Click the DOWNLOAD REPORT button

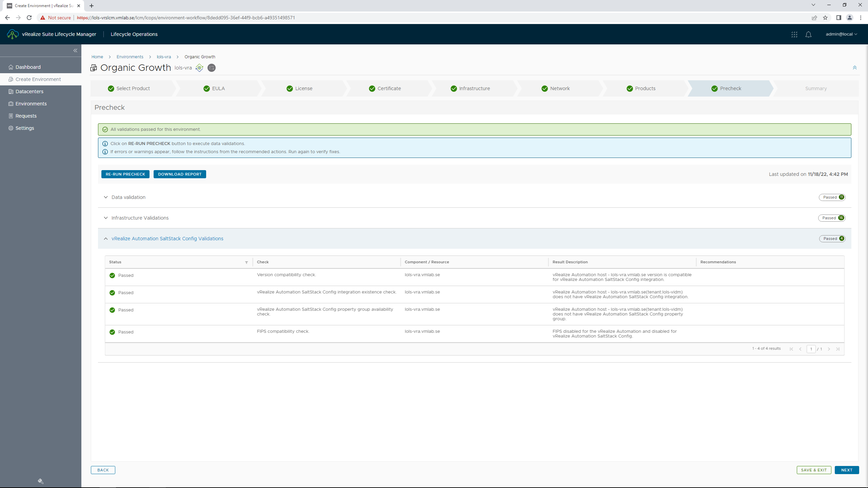180,174
